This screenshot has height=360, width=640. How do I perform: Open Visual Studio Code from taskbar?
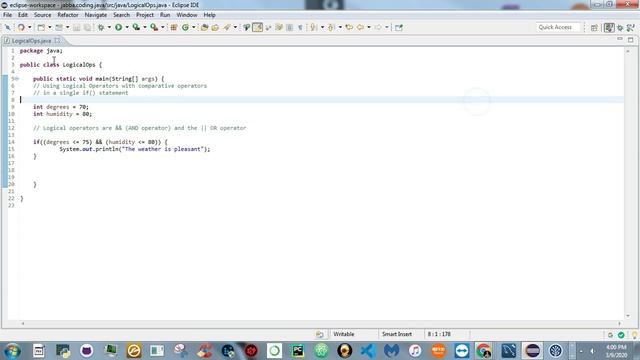coord(368,351)
